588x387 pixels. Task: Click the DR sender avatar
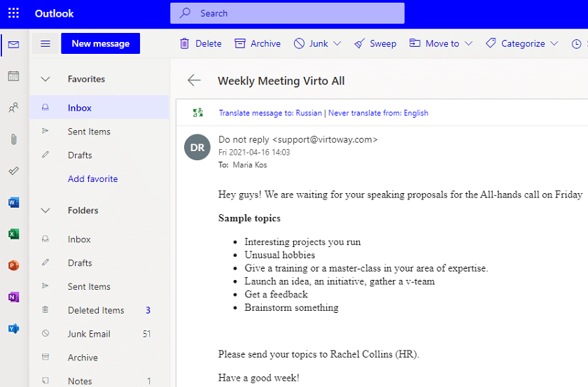[x=197, y=147]
